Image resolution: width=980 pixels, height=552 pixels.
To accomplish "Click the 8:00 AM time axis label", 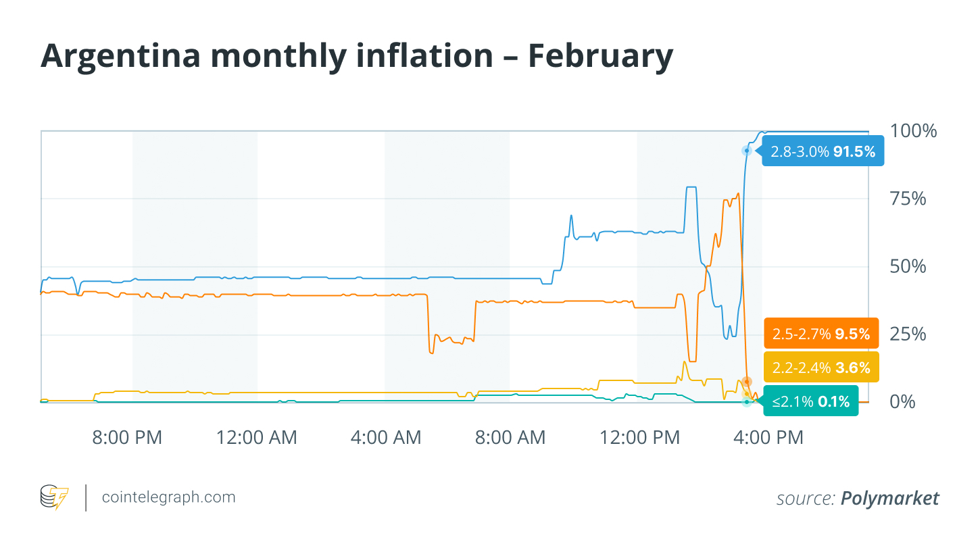I will pyautogui.click(x=510, y=438).
